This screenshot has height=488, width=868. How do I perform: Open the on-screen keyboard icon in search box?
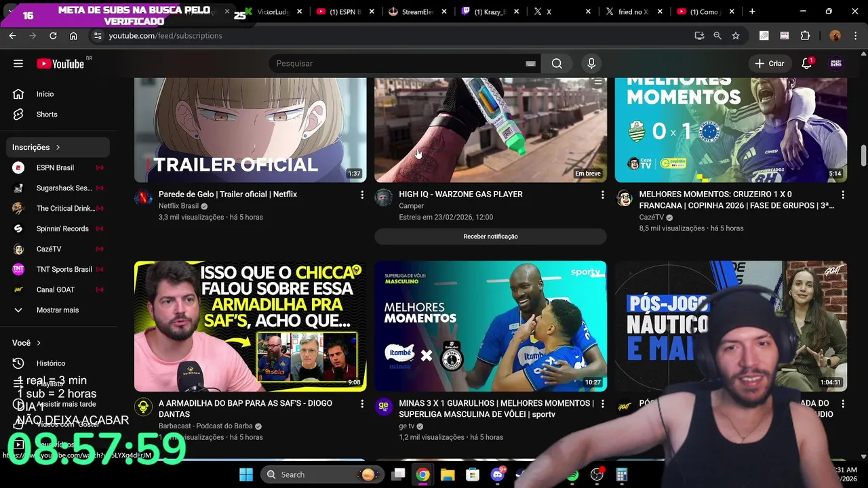[x=530, y=64]
